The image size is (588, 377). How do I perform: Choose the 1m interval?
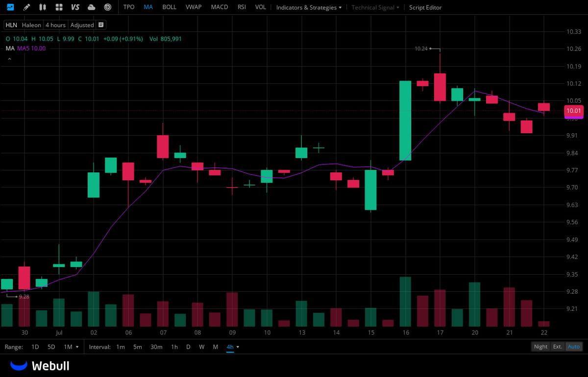coord(121,347)
